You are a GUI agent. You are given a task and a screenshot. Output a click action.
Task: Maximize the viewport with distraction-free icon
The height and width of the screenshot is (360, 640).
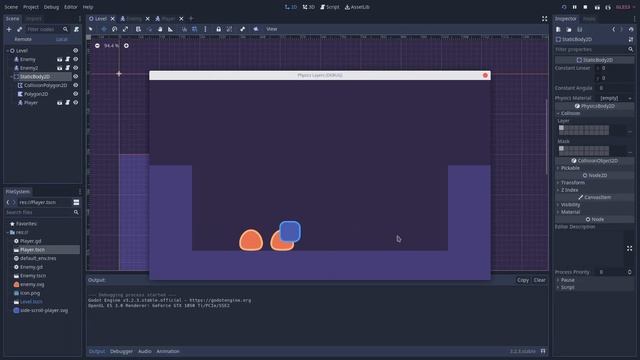(544, 19)
